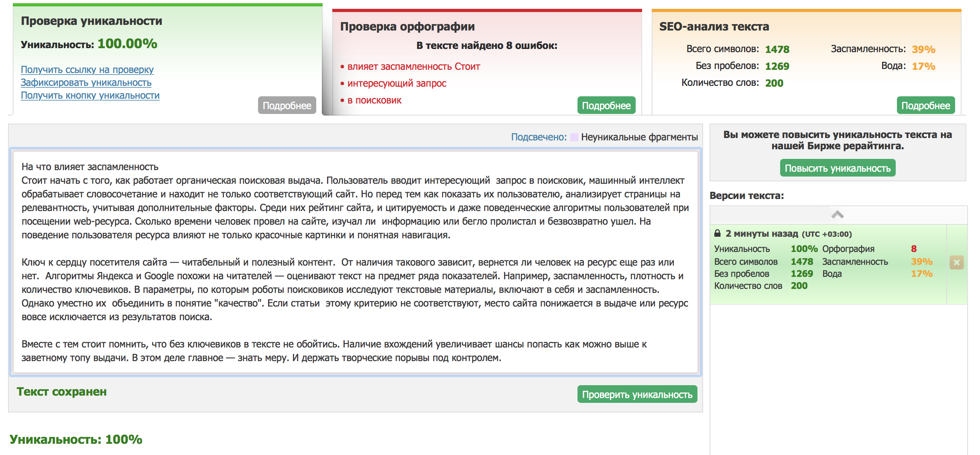This screenshot has height=455, width=980.
Task: Click the 'Версии текста:' heading
Action: click(x=746, y=195)
